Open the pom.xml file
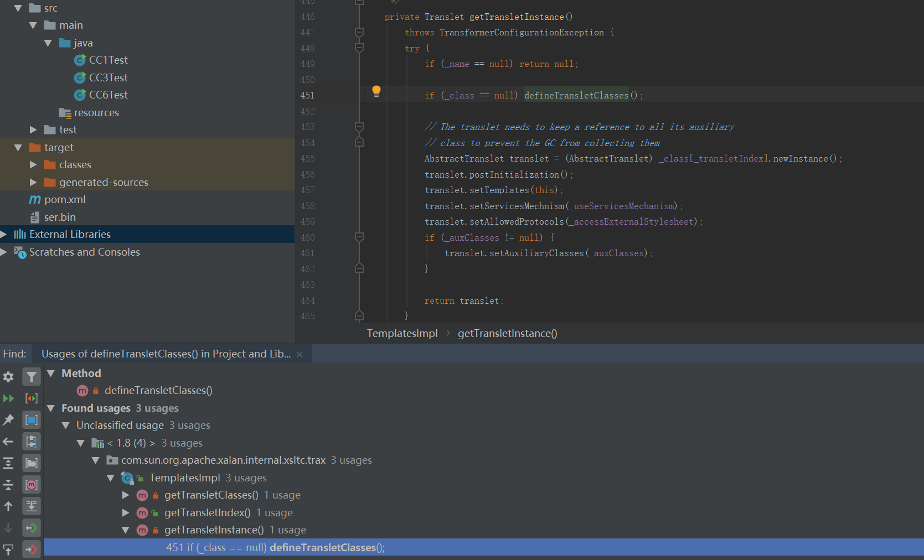This screenshot has width=924, height=560. (64, 200)
